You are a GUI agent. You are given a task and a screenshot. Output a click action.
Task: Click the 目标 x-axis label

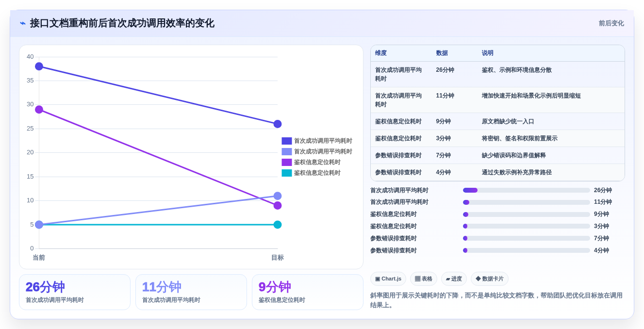click(x=278, y=258)
